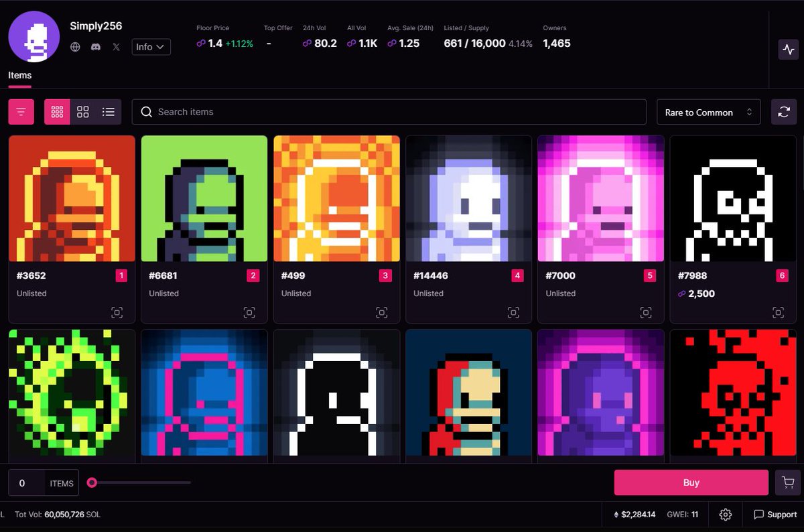Viewport: 804px width, 532px height.
Task: Click the #14446 item title
Action: click(431, 275)
